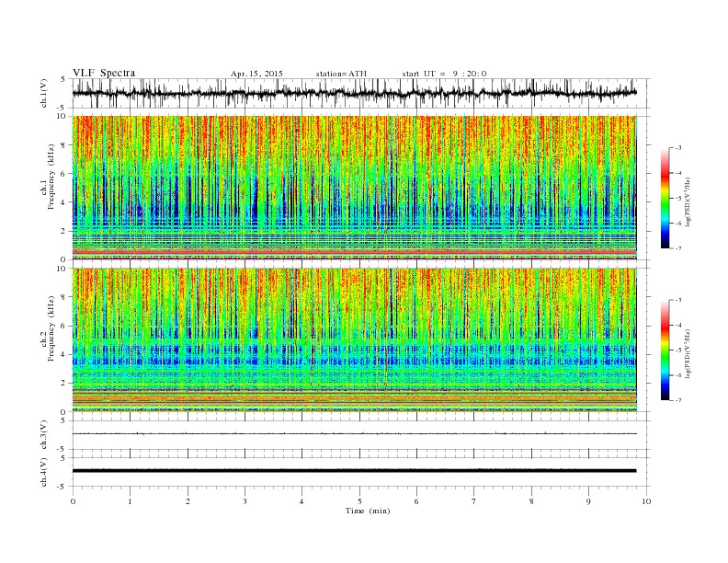Viewport: 728px width, 563px height.
Task: Select the ch.1 spectrogram color scale bar
Action: point(665,198)
